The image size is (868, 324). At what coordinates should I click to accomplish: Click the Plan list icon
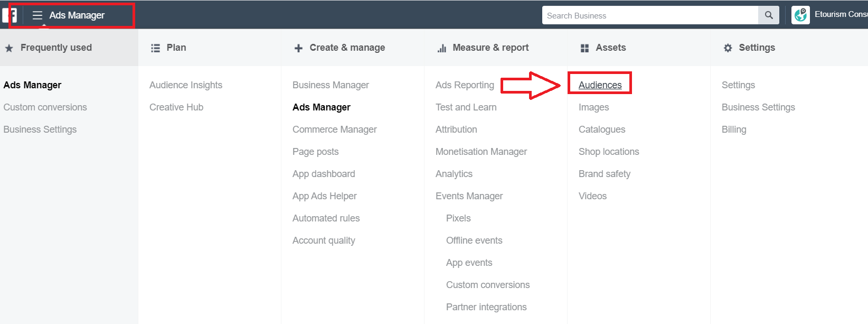point(155,48)
